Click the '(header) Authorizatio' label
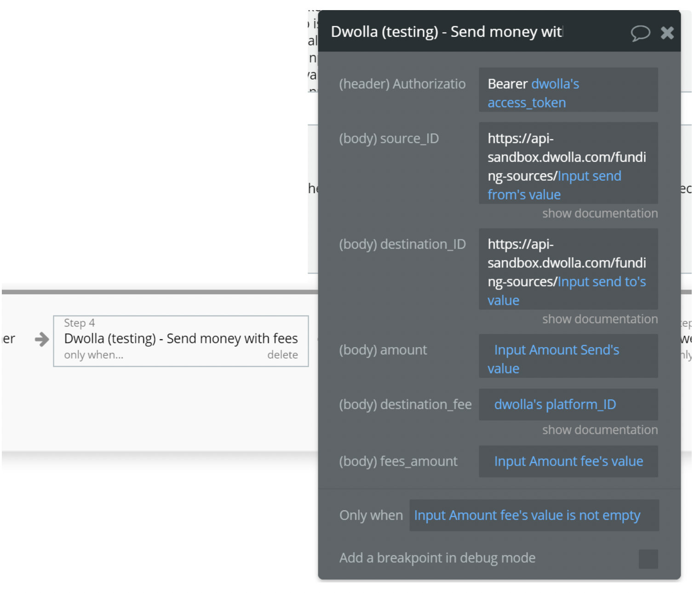Image resolution: width=700 pixels, height=593 pixels. click(x=402, y=84)
